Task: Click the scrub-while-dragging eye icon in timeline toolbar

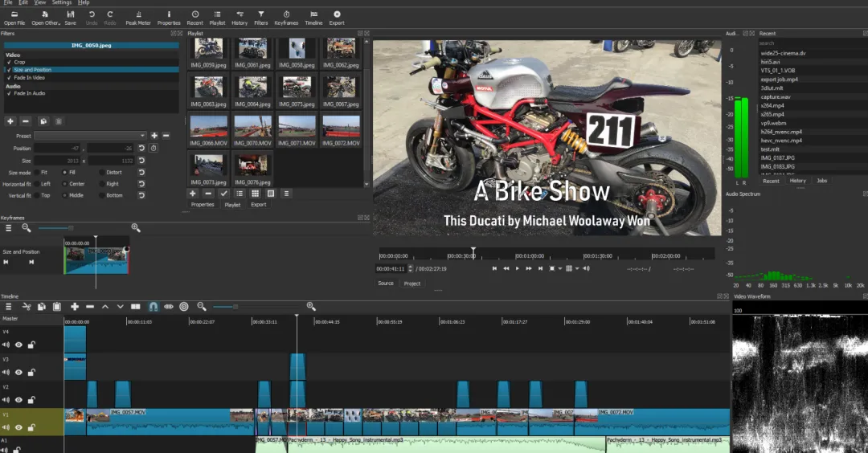Action: tap(169, 307)
